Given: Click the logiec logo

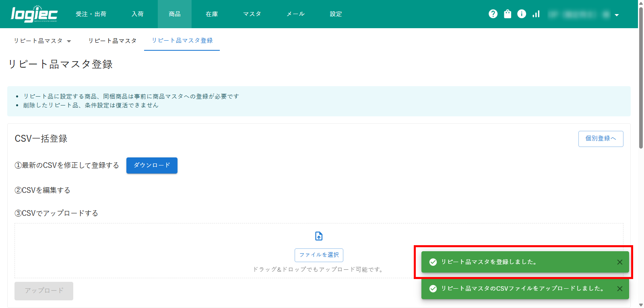Looking at the screenshot, I should tap(34, 14).
